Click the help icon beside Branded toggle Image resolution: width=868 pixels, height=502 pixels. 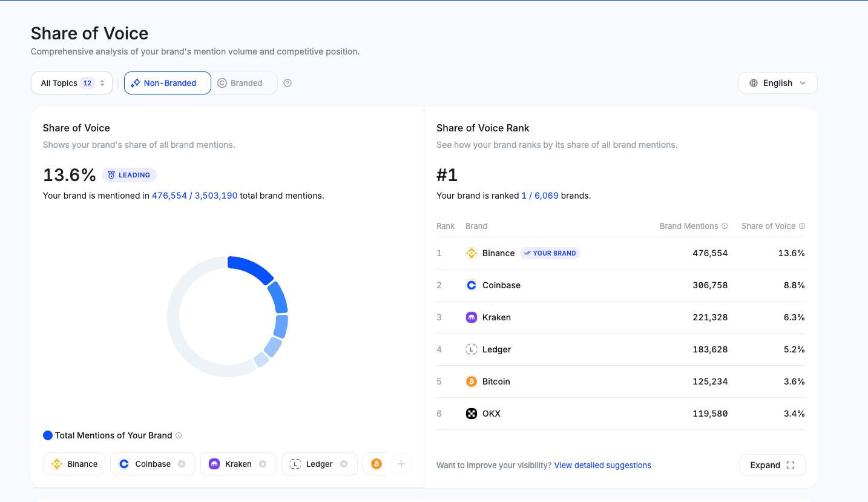click(x=288, y=83)
